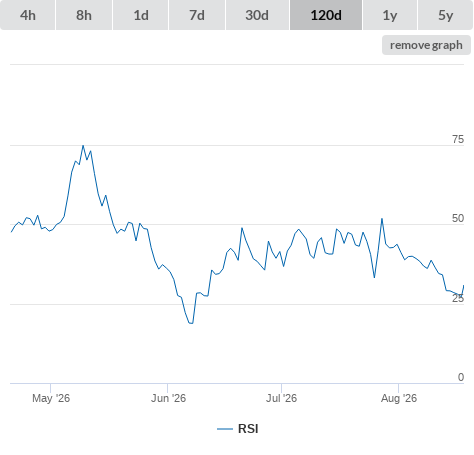This screenshot has width=474, height=455.
Task: Click the RSI peak near 75
Action: pos(83,146)
